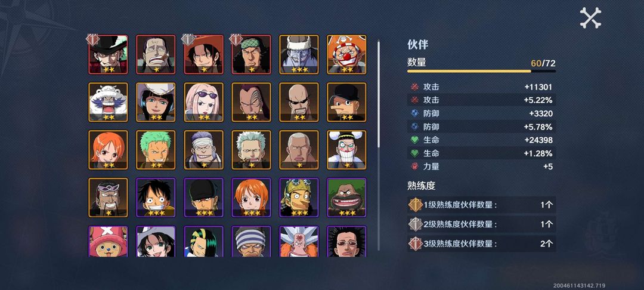Image resolution: width=644 pixels, height=290 pixels.
Task: Select Mihawk portrait with black hat
Action: click(108, 54)
